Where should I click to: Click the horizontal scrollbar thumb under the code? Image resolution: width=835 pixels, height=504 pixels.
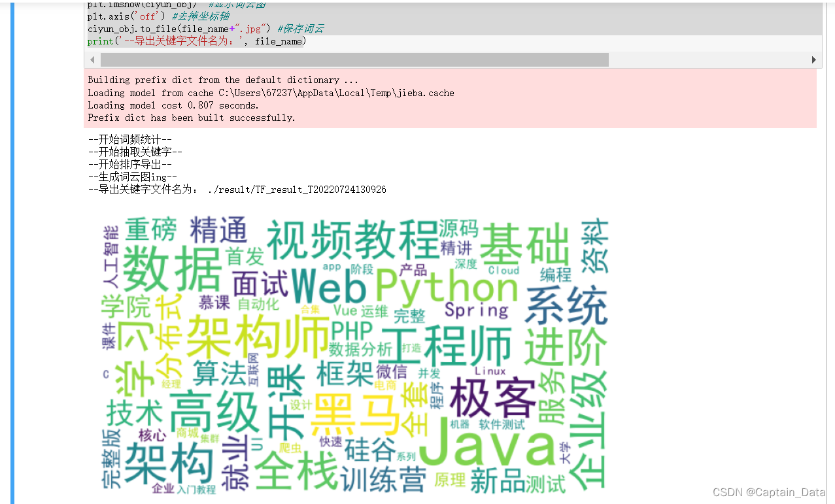click(354, 60)
